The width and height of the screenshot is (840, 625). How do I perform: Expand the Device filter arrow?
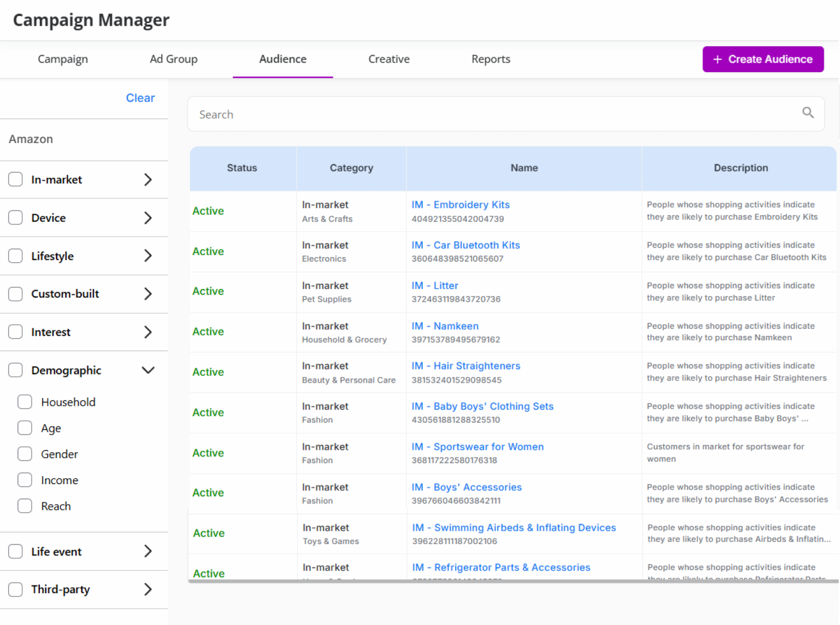pos(148,218)
